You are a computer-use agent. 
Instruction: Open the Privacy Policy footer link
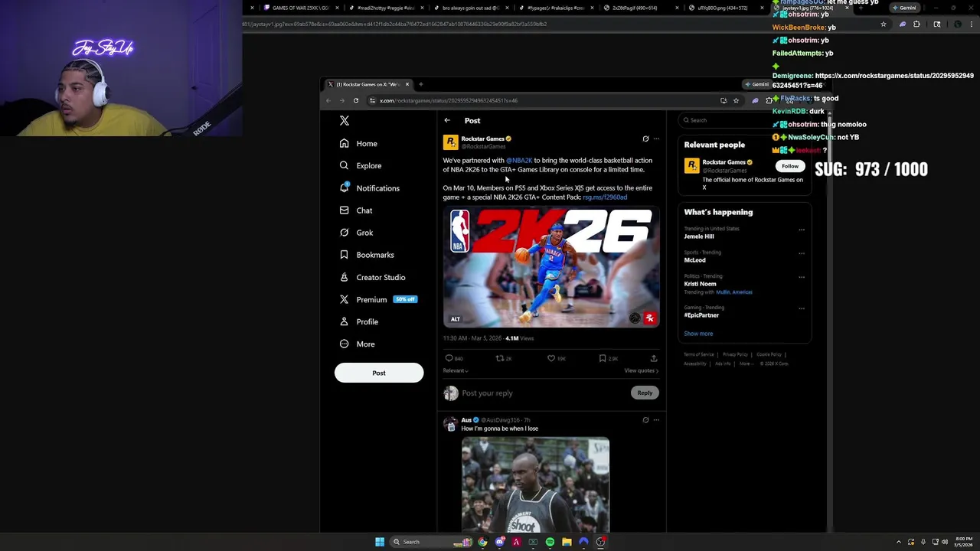point(735,354)
